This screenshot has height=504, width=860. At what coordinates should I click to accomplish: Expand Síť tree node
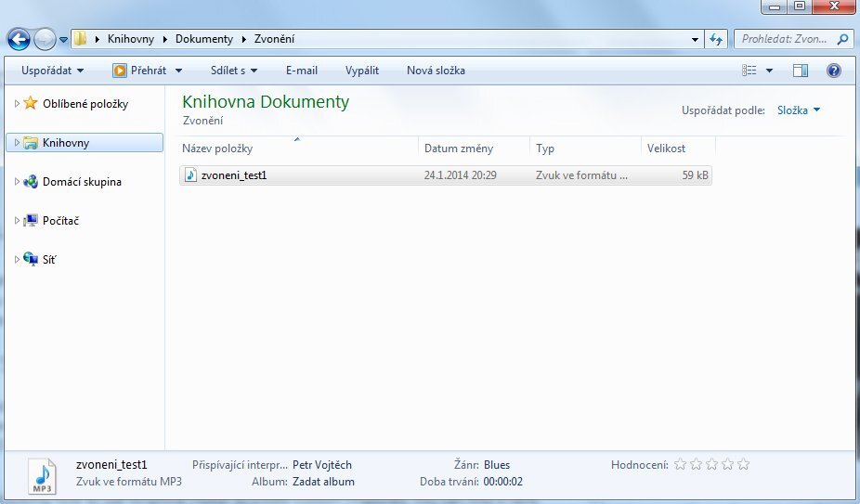pos(17,259)
